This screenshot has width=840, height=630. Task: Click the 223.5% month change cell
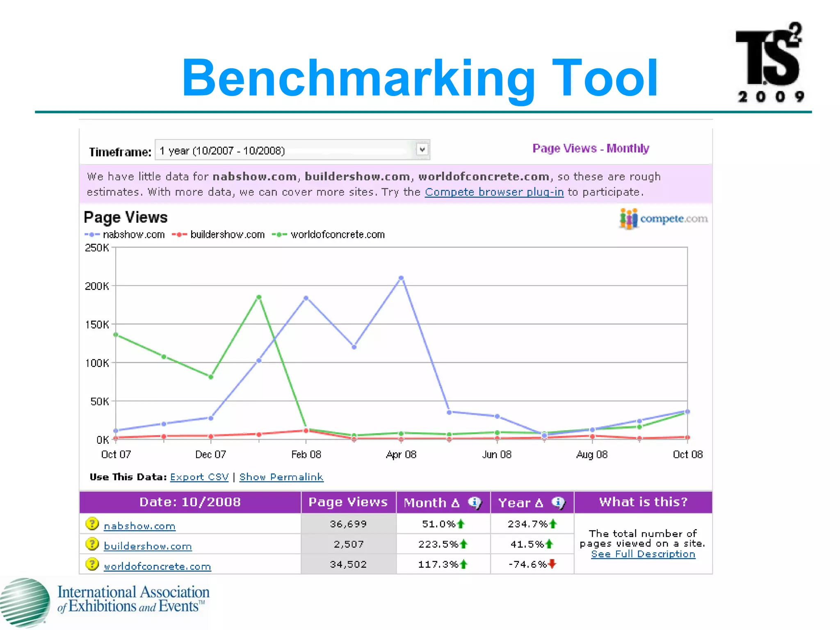click(x=443, y=544)
